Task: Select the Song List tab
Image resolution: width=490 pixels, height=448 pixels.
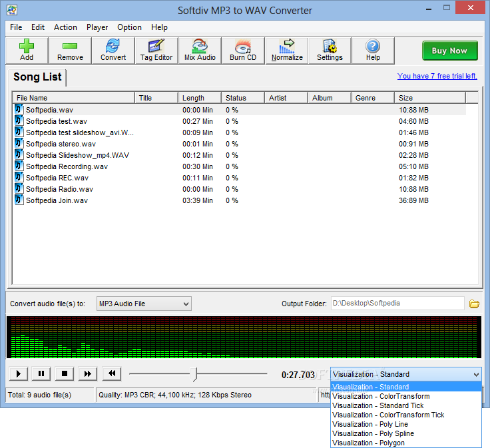Action: click(37, 77)
